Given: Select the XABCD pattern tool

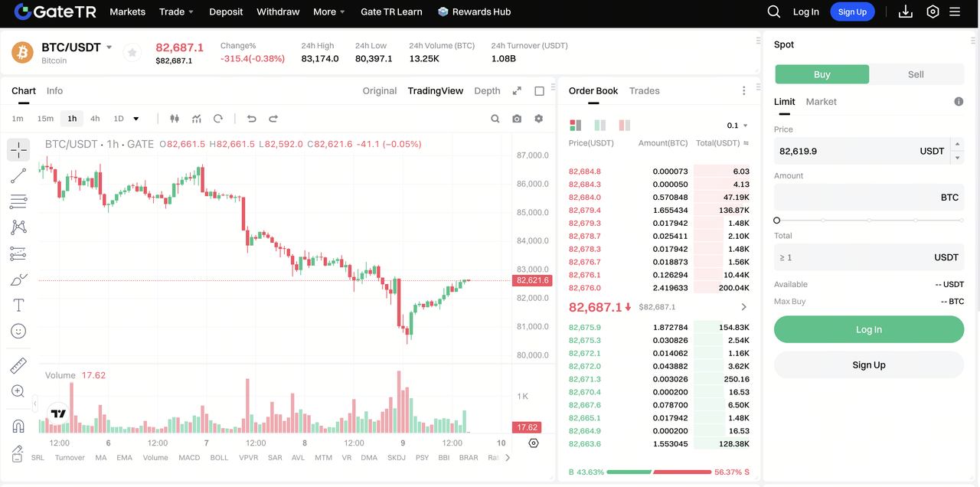Looking at the screenshot, I should click(x=18, y=227).
